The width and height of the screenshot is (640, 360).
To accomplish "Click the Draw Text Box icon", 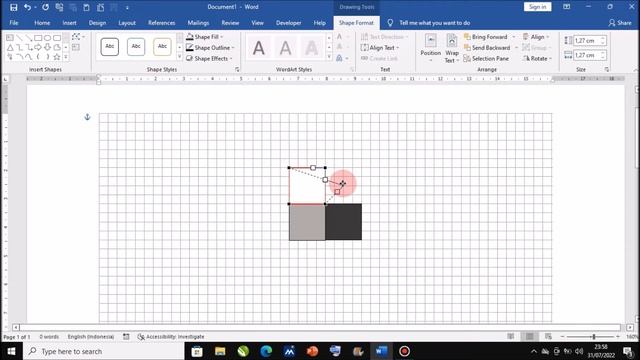I will point(76,47).
